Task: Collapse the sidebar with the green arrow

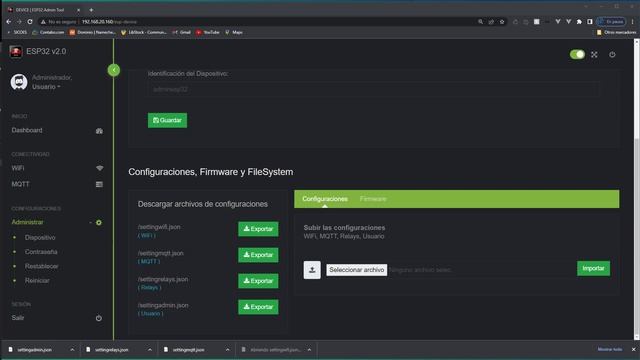Action: click(114, 70)
